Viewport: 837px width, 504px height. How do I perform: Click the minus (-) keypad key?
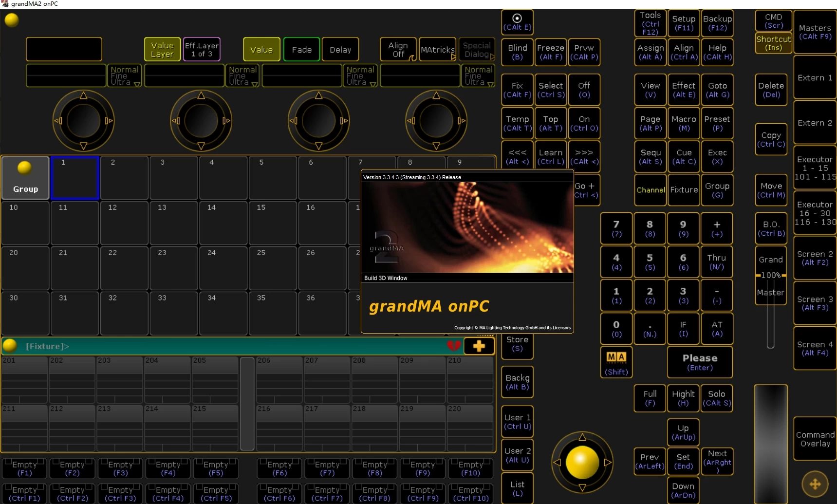point(717,295)
